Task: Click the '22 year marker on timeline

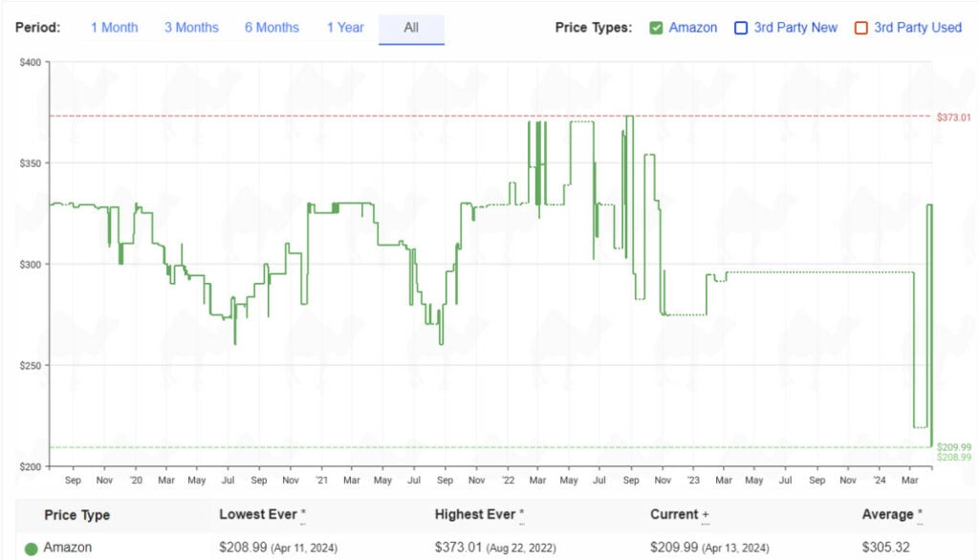Action: [507, 481]
